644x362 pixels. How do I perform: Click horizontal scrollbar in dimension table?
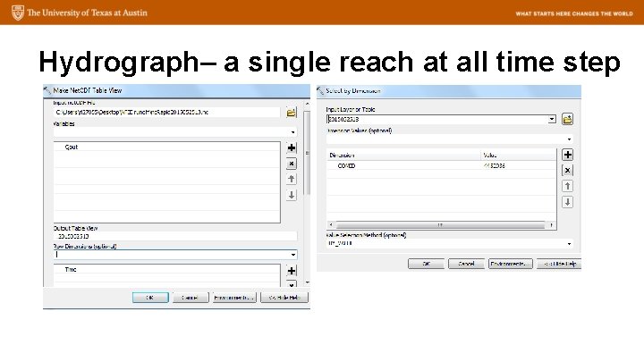click(x=440, y=225)
